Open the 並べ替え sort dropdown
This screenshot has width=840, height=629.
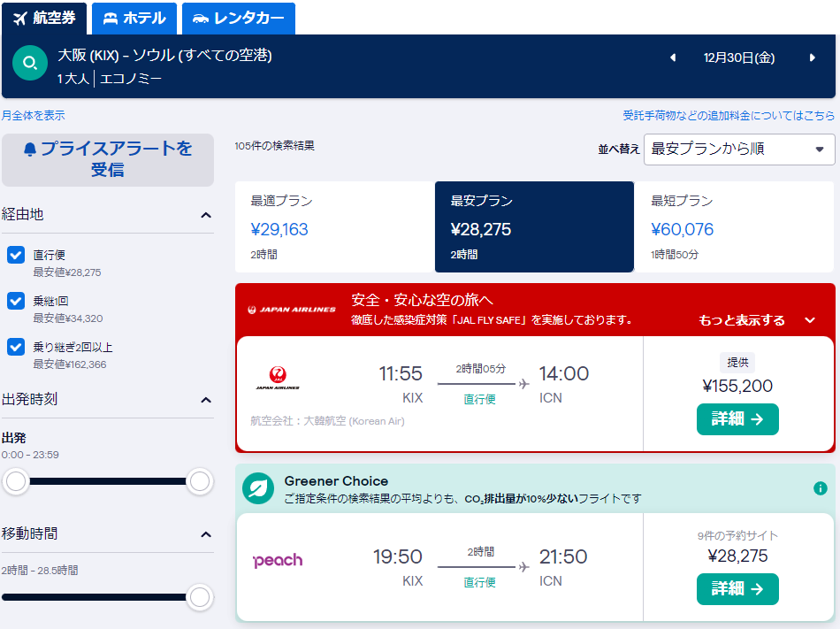point(739,149)
